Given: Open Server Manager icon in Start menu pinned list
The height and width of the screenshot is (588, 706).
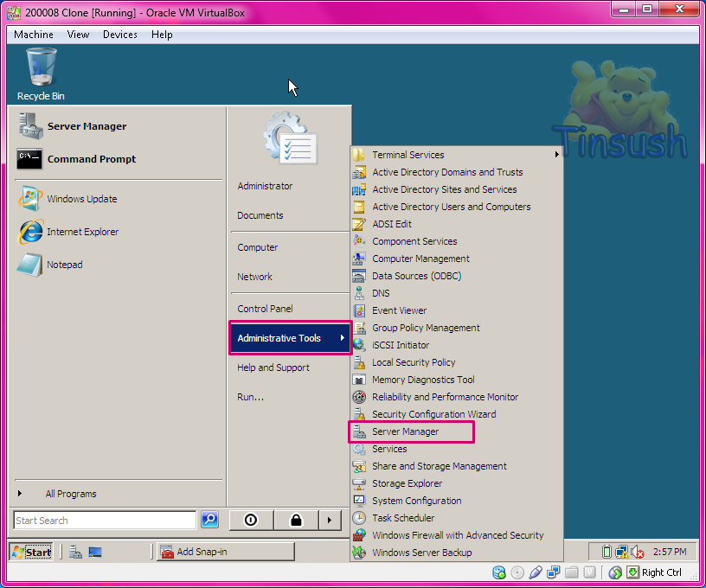Looking at the screenshot, I should pyautogui.click(x=30, y=126).
